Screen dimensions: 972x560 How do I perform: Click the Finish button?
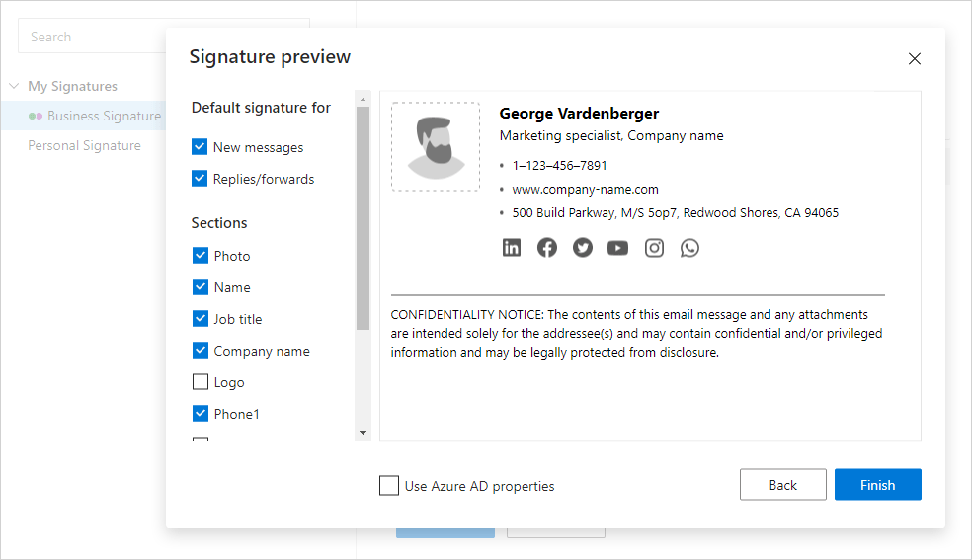pos(878,484)
